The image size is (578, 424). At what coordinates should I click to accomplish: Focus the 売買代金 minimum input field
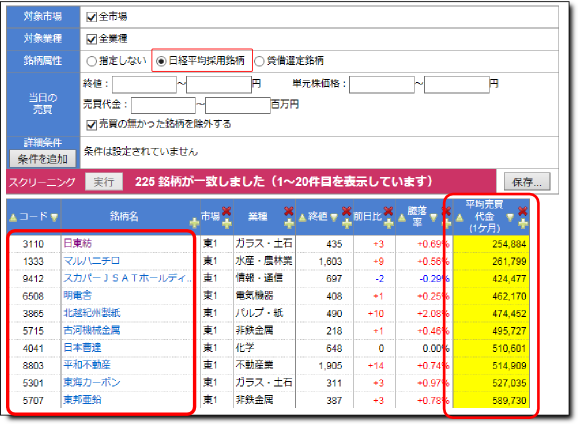(x=163, y=105)
